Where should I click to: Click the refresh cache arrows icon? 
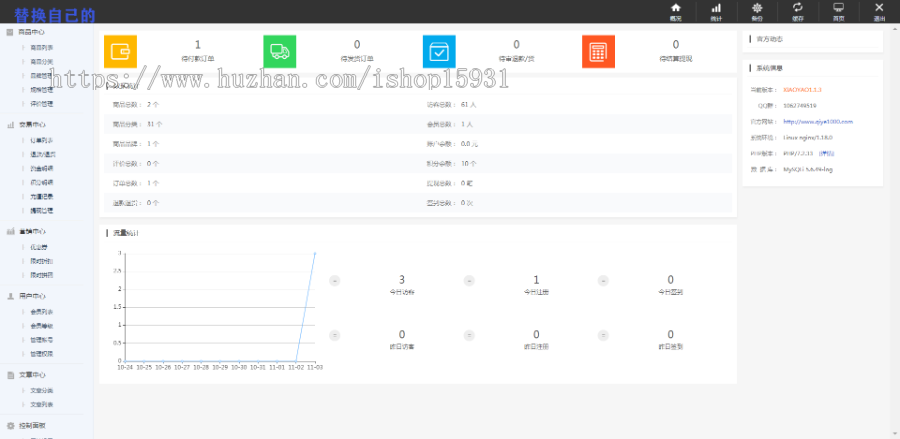(797, 10)
